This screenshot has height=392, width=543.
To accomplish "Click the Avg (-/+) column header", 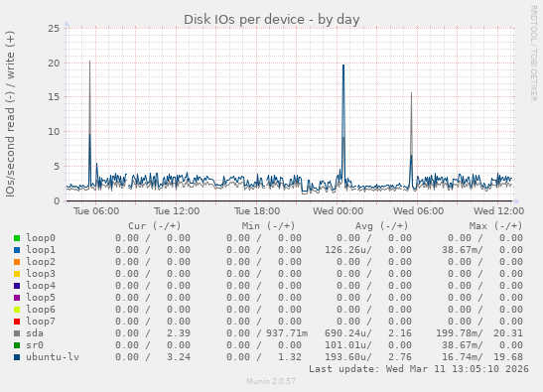I will pyautogui.click(x=381, y=226).
